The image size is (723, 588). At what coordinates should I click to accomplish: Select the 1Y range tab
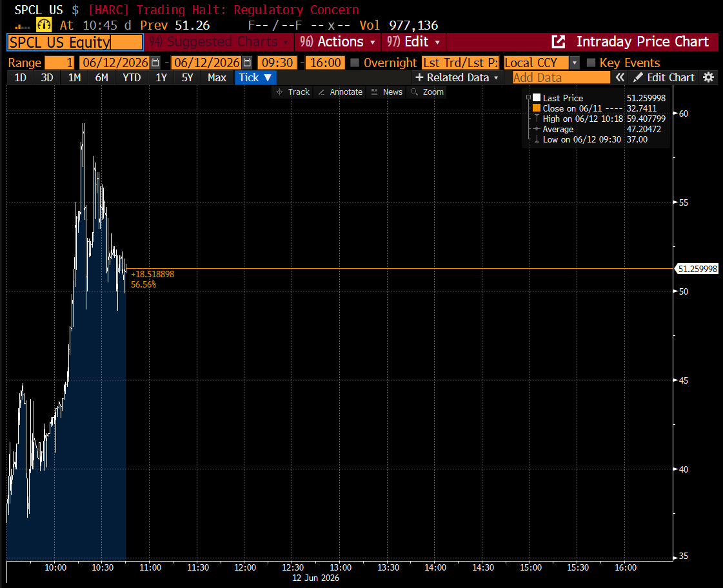point(161,77)
